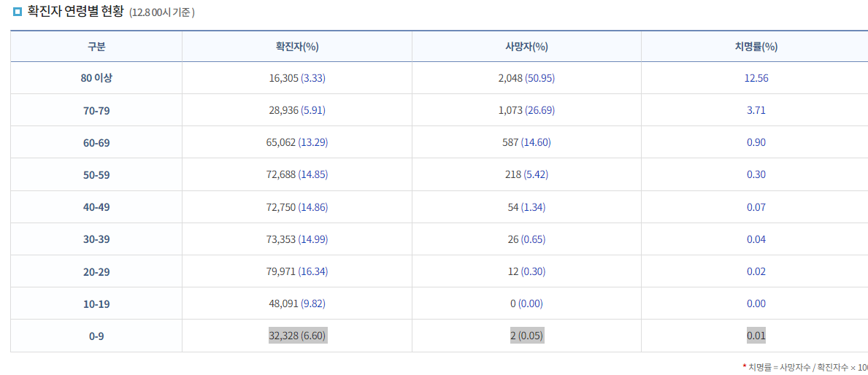Click the 2,048 (50.95) deaths cell

526,78
